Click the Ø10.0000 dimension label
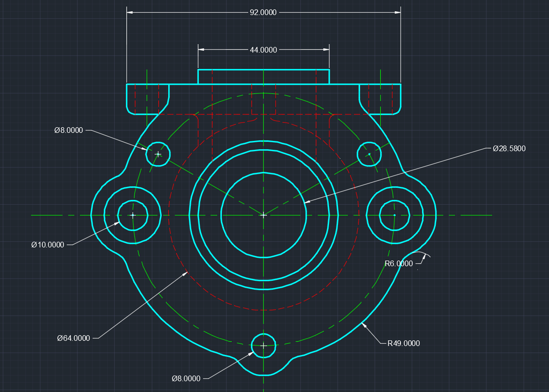 tap(48, 245)
